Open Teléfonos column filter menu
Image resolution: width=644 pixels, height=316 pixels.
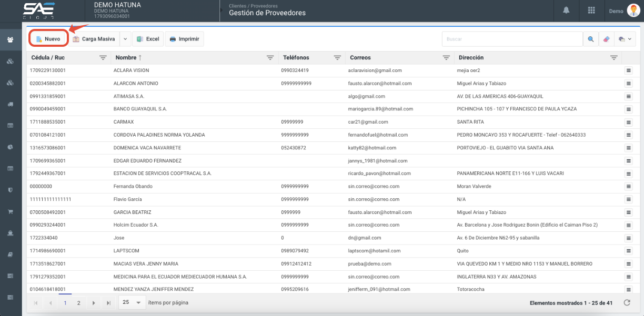tap(337, 58)
